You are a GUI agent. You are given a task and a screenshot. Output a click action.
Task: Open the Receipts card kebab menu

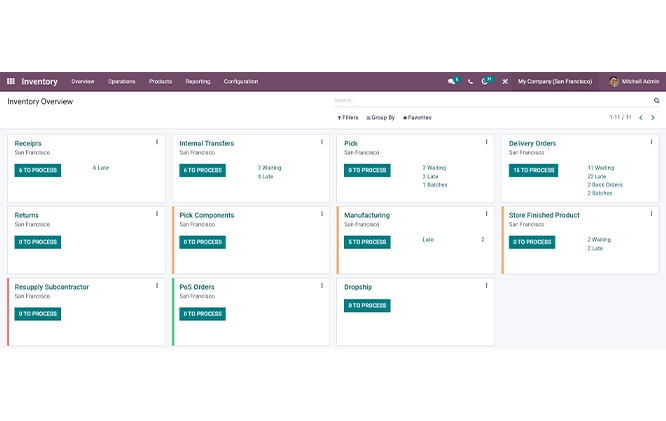point(157,142)
